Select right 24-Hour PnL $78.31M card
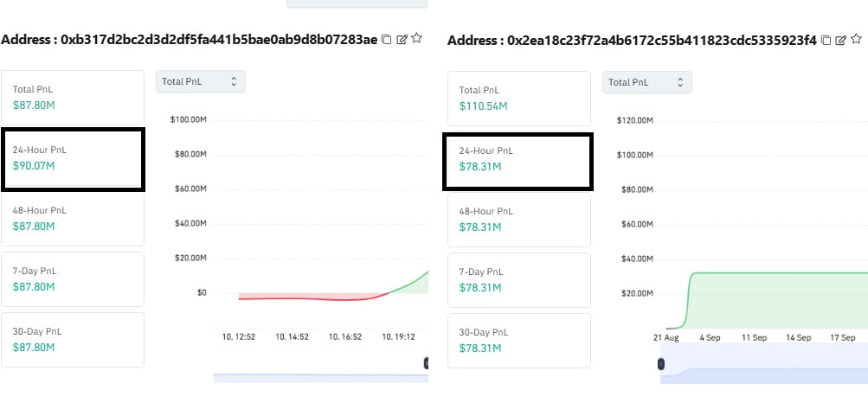Image resolution: width=868 pixels, height=403 pixels. tap(518, 161)
